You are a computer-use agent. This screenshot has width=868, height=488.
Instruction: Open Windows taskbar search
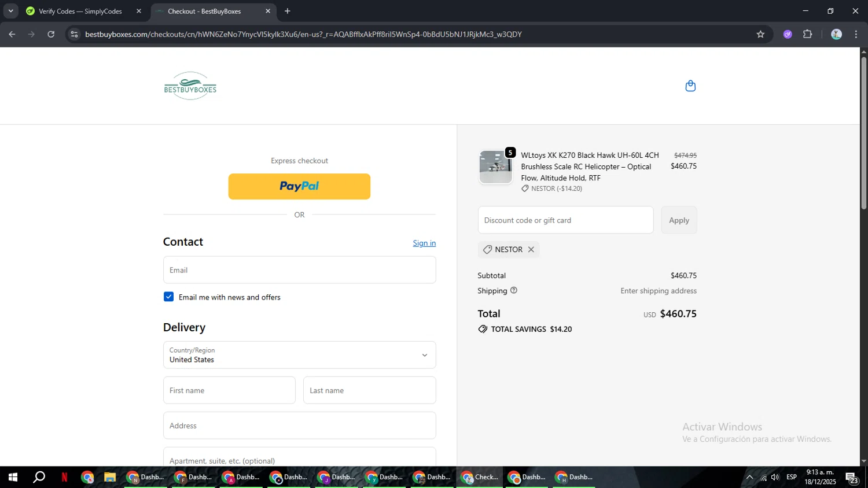(x=39, y=477)
